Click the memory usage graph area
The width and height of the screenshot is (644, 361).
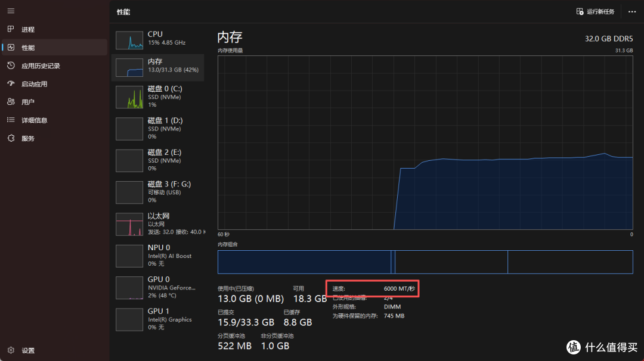pos(425,142)
